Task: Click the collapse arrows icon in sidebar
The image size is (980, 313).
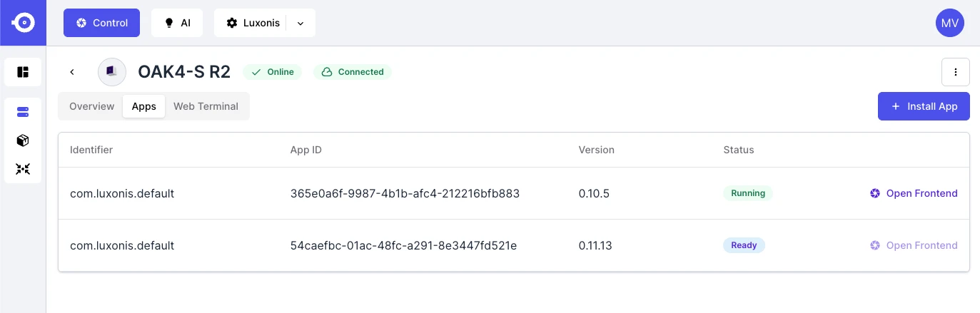Action: [x=23, y=169]
